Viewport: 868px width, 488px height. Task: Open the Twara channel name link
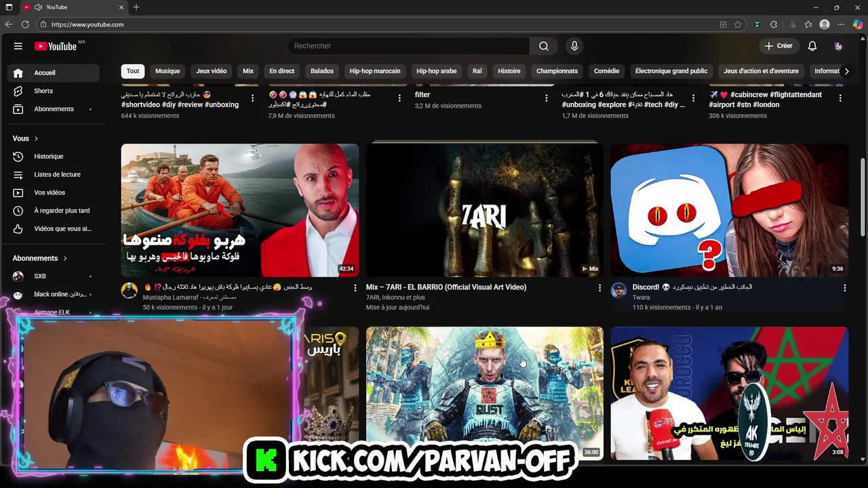tap(642, 298)
